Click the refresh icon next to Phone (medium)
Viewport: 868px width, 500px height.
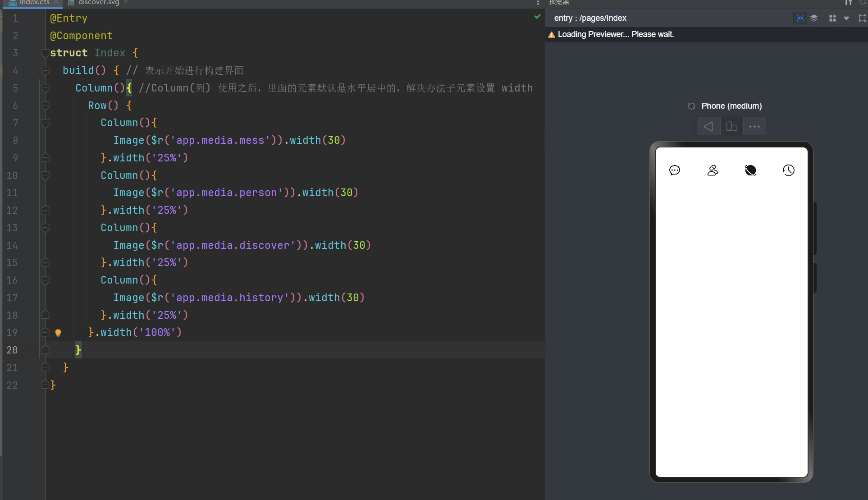(x=691, y=106)
